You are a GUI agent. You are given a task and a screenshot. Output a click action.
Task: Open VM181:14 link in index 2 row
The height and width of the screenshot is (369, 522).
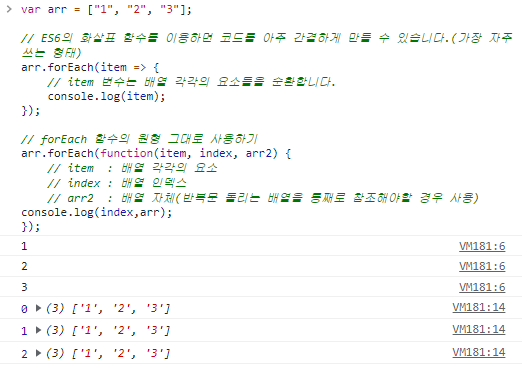point(479,352)
